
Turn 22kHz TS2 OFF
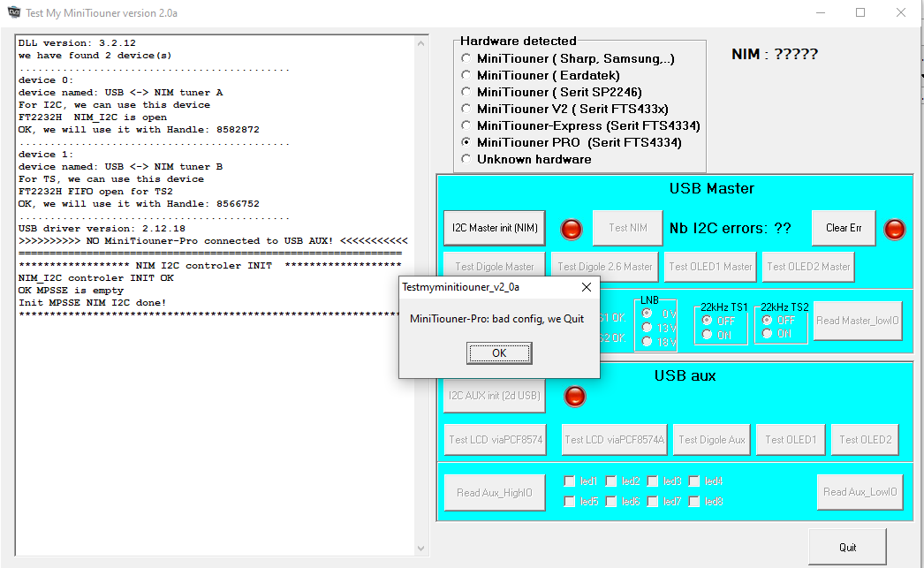pyautogui.click(x=767, y=320)
